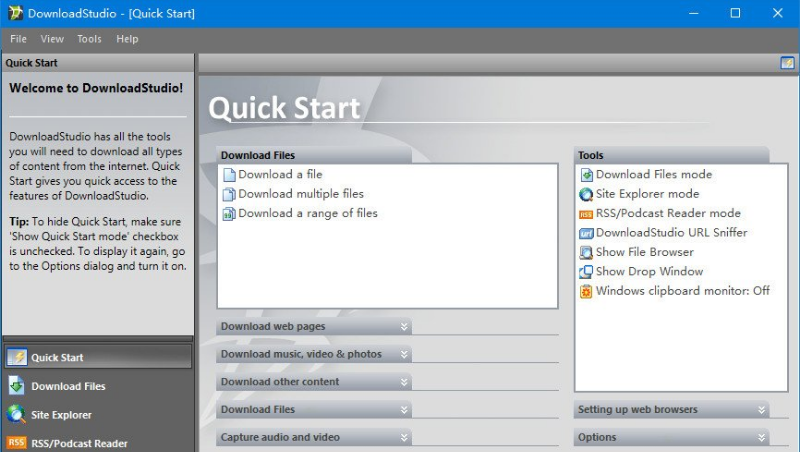Toggle Windows clipboard monitor: Off link

point(683,291)
